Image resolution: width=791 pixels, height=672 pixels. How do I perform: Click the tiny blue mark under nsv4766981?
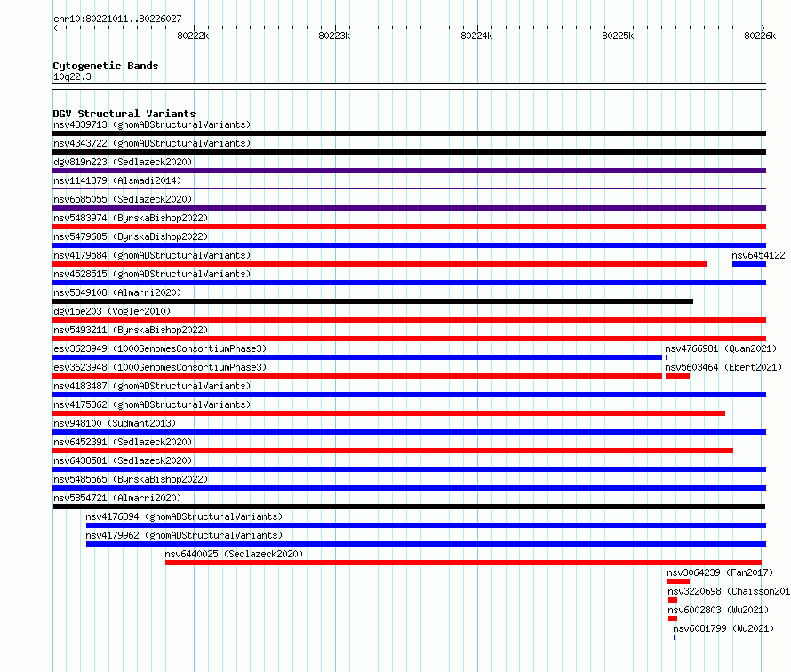click(x=667, y=357)
